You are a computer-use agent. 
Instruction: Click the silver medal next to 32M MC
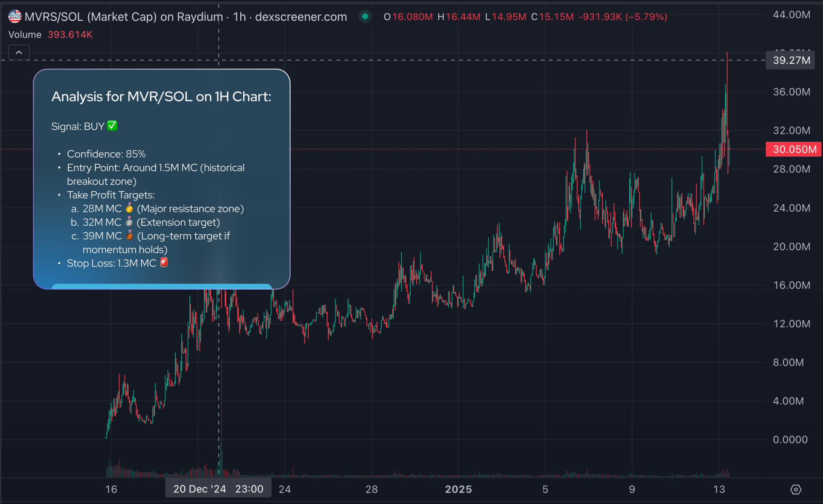(x=129, y=222)
